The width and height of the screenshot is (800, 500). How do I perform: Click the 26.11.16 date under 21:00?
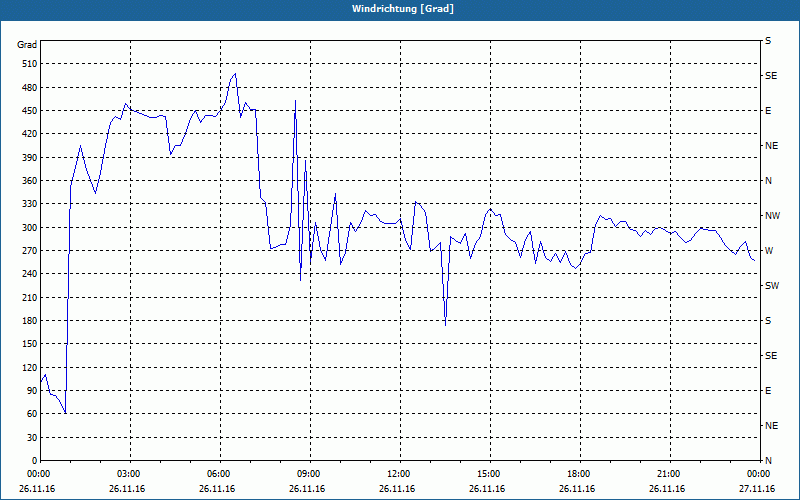coord(667,489)
